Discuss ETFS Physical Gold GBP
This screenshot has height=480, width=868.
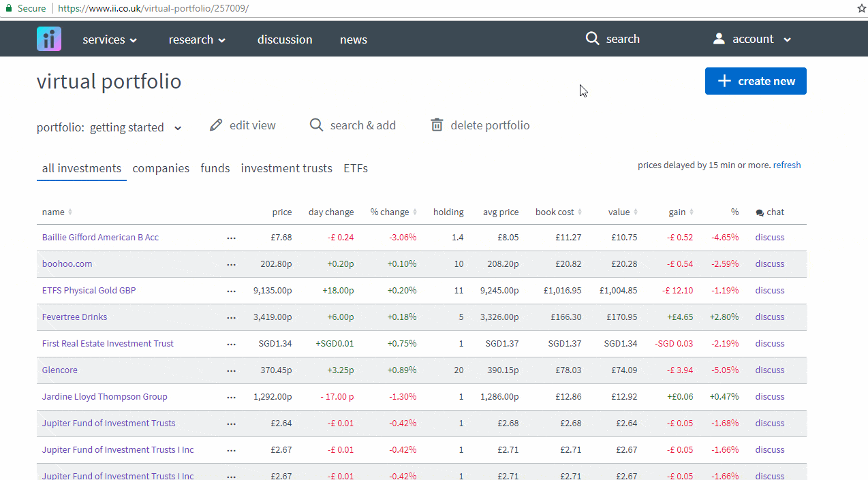[x=770, y=291]
